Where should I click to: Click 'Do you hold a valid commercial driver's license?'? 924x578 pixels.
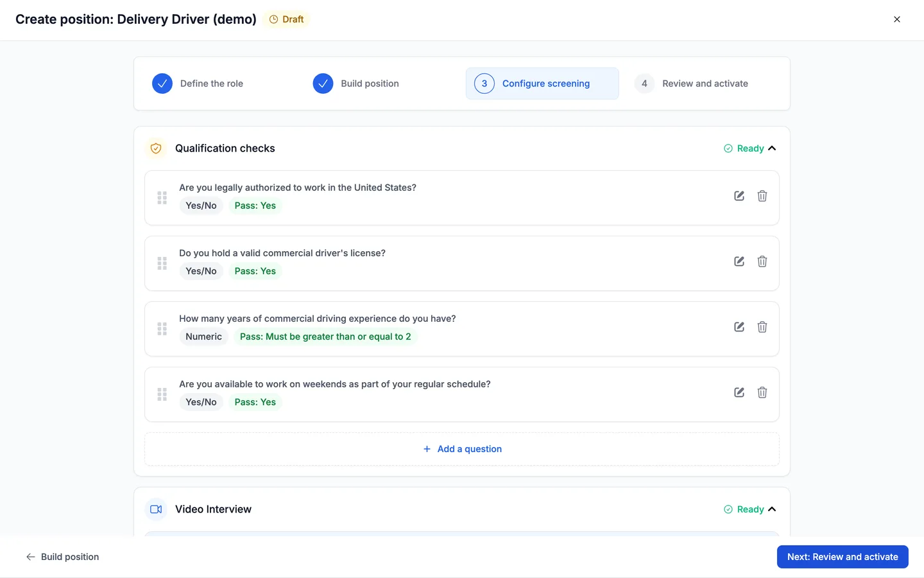click(282, 253)
